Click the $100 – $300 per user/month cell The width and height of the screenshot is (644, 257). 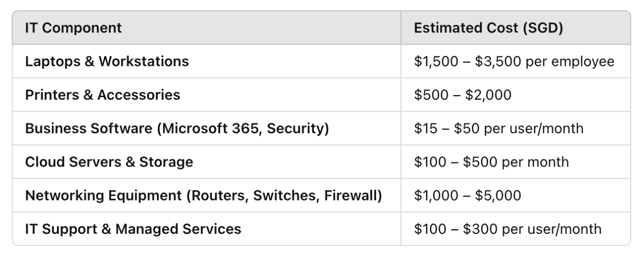[x=507, y=229]
